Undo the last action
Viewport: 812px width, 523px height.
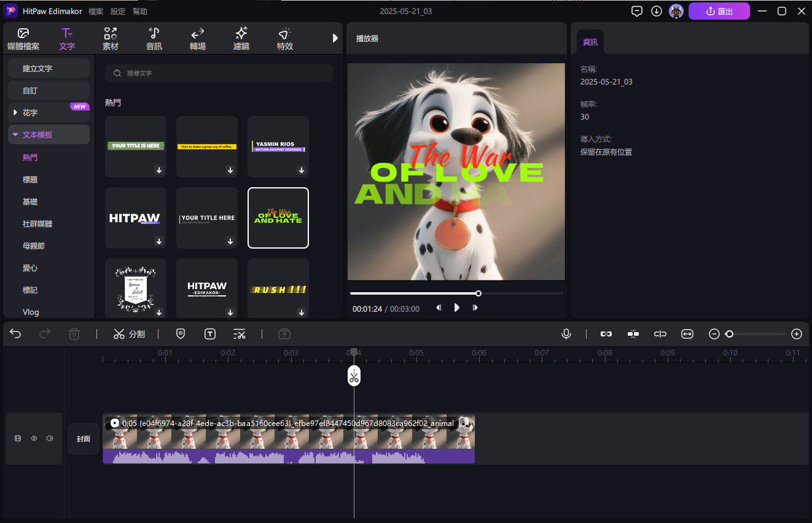click(x=16, y=334)
